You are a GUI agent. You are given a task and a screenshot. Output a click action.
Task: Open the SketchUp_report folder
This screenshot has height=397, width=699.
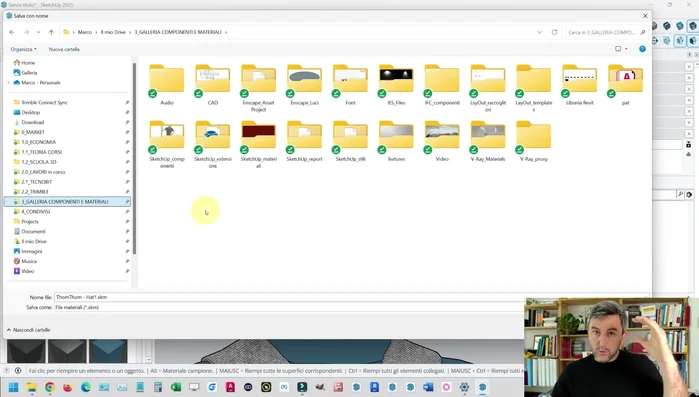click(x=304, y=141)
